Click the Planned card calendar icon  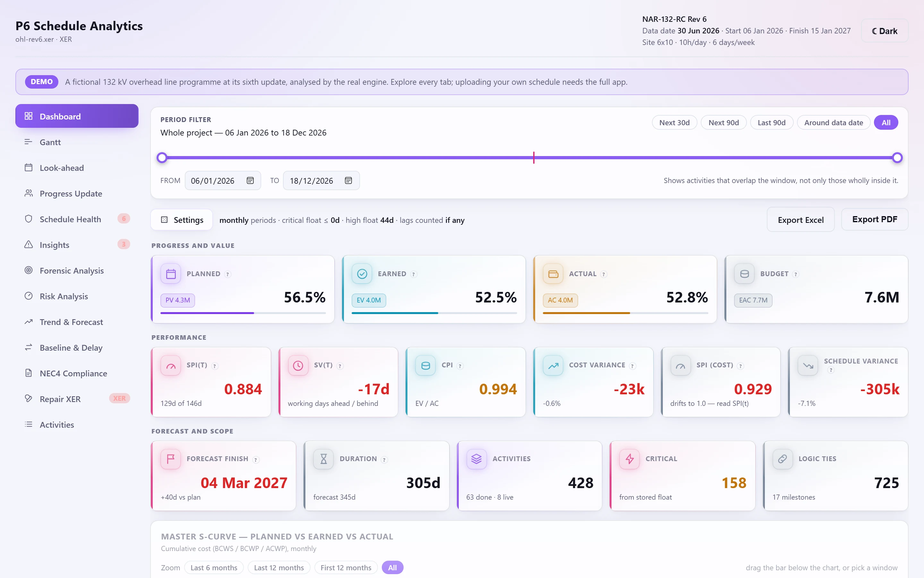tap(171, 274)
